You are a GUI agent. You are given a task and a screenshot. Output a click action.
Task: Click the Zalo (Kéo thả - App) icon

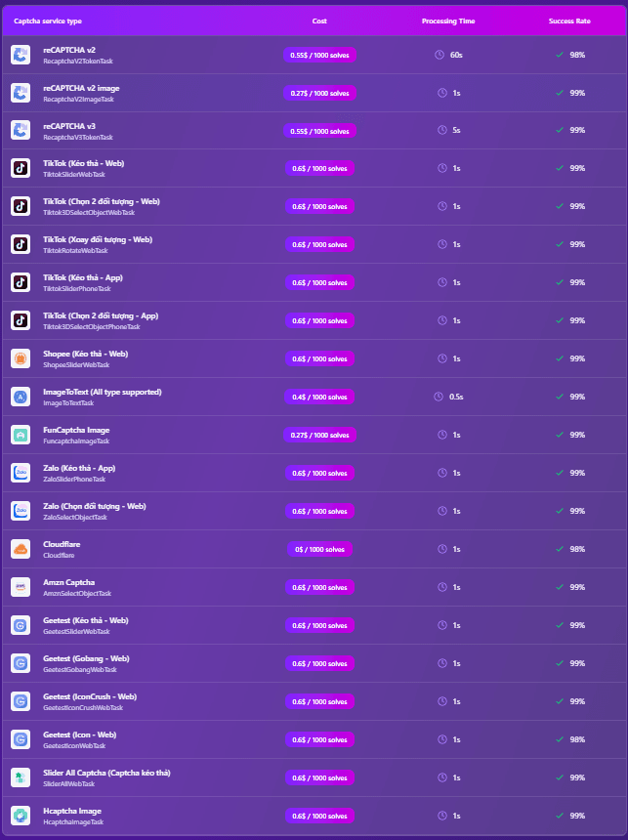coord(21,473)
